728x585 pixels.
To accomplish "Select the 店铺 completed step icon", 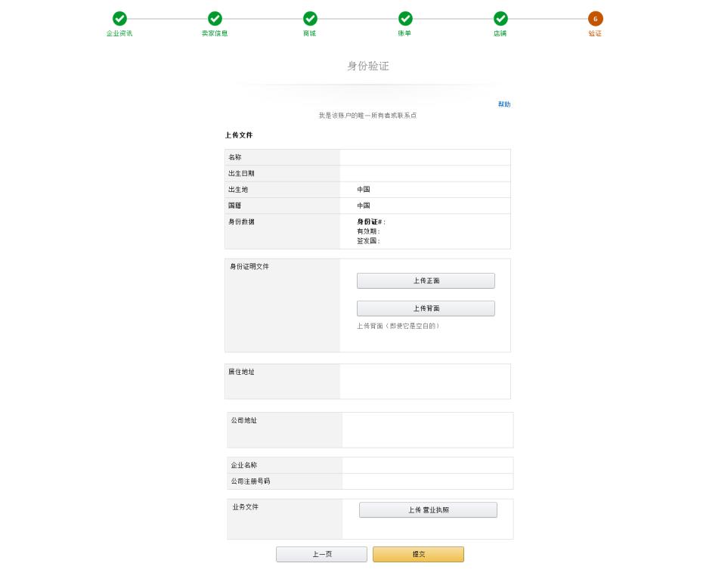I will 502,17.
